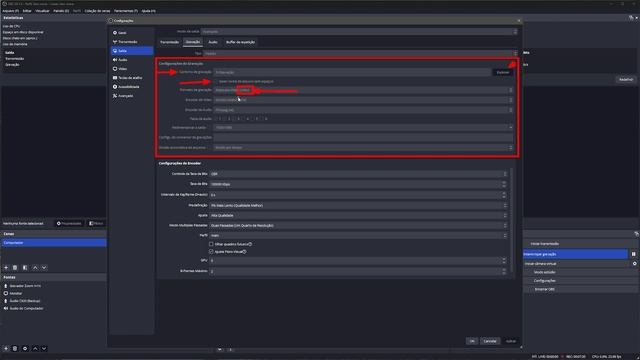Open the Modo de saída dropdown
This screenshot has height=360, width=640.
point(360,31)
